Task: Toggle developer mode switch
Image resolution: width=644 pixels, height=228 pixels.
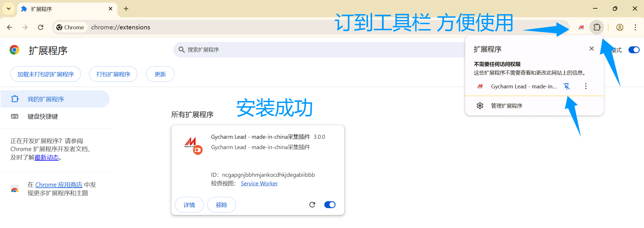Action: (634, 50)
